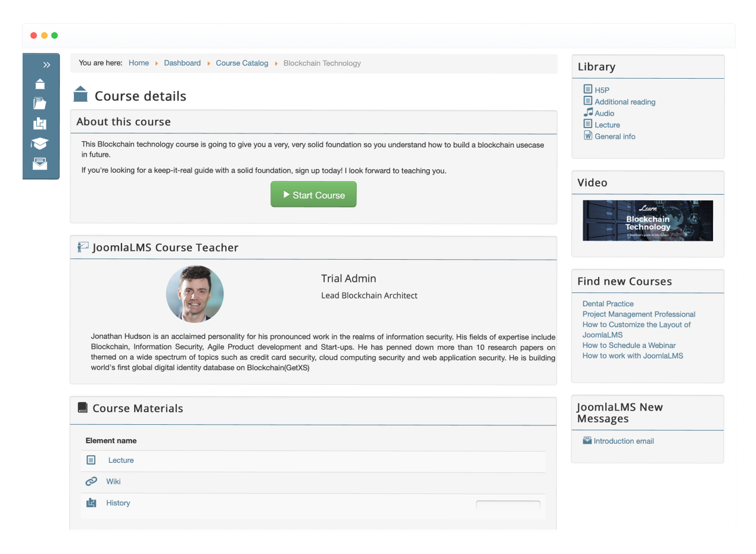Click the Blockchain Technology breadcrumb text

point(322,63)
